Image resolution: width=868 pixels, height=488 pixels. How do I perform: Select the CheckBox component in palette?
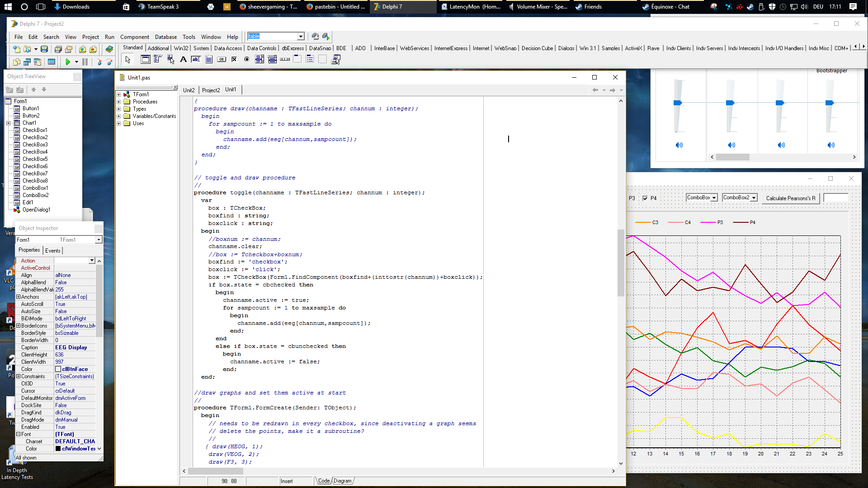234,59
